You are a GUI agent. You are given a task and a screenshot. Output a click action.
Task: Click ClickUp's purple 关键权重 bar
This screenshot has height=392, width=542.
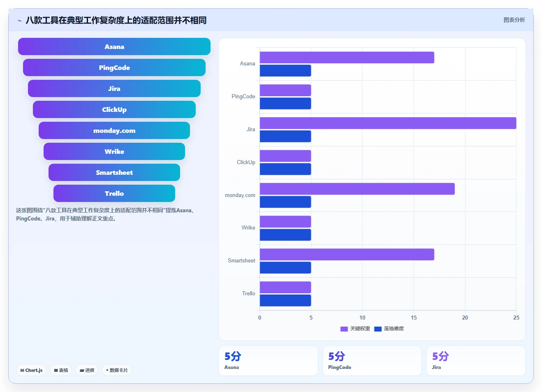tap(285, 156)
